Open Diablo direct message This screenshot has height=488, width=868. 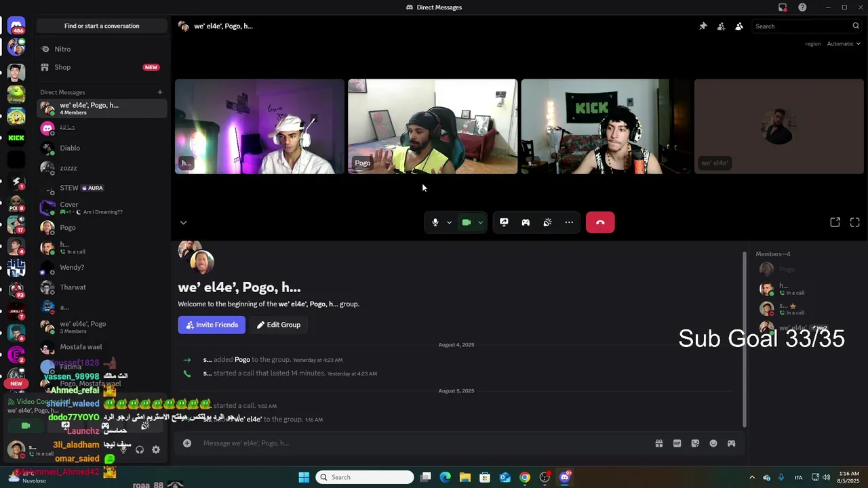102,148
